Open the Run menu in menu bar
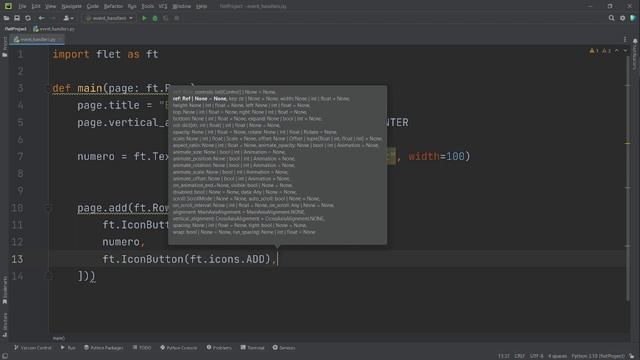The width and height of the screenshot is (640, 360). point(132,6)
